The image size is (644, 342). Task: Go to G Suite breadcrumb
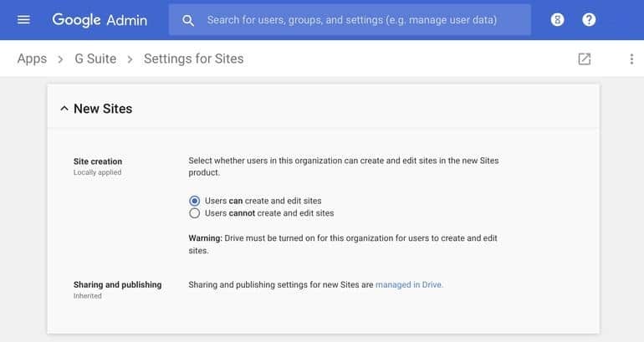click(95, 59)
